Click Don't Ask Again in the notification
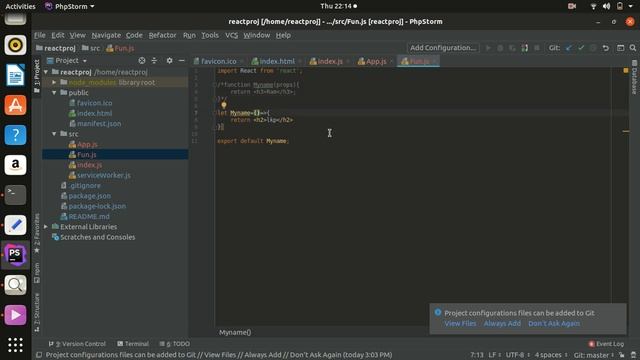This screenshot has height=360, width=640. coord(554,323)
